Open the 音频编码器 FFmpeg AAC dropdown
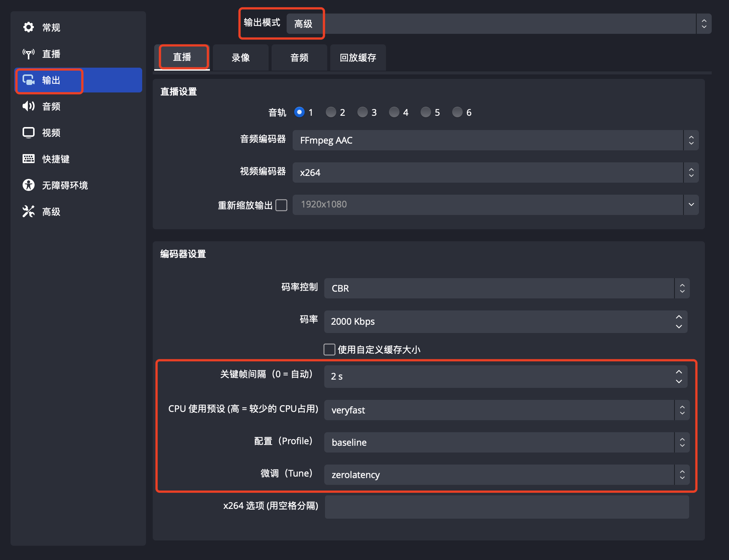Screen dimensions: 729x560 tap(495, 140)
